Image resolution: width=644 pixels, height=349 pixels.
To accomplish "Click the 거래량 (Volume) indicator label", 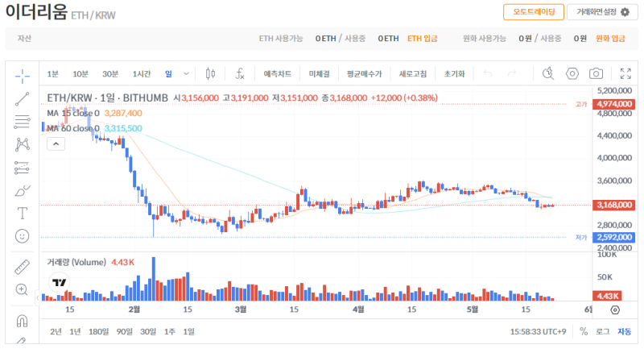I will click(76, 262).
